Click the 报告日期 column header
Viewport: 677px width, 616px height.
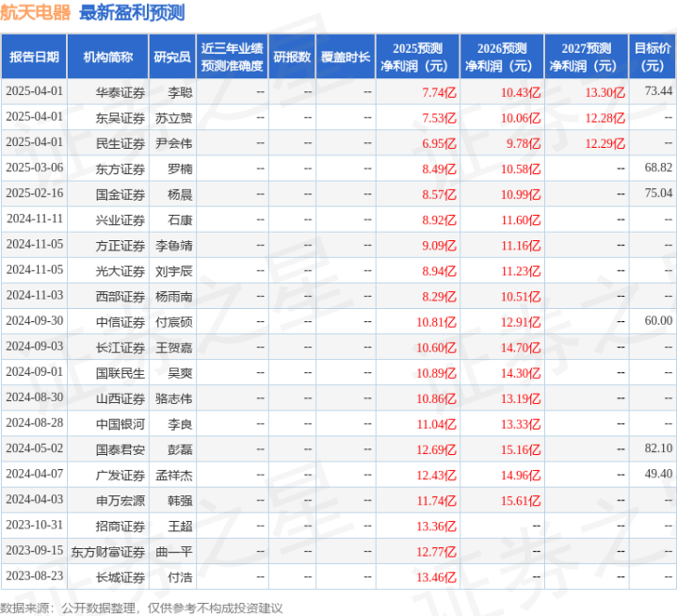(x=34, y=57)
